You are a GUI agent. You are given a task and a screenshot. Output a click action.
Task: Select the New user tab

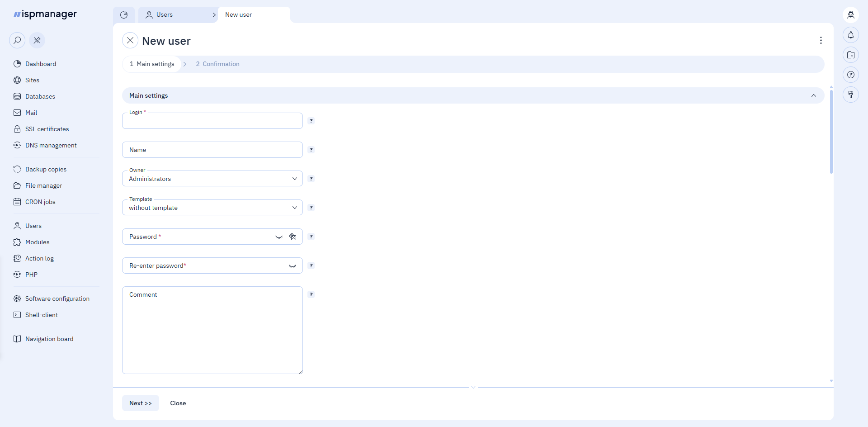pyautogui.click(x=254, y=15)
